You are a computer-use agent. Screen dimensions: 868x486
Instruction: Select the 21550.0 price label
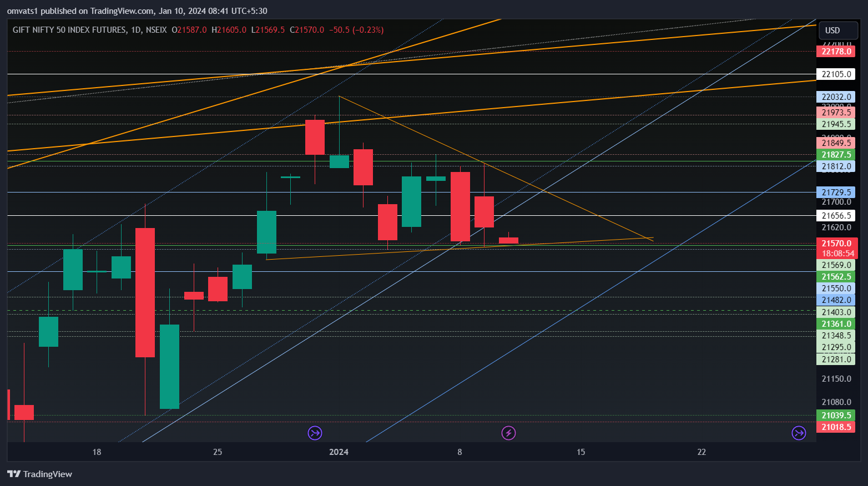click(x=836, y=288)
